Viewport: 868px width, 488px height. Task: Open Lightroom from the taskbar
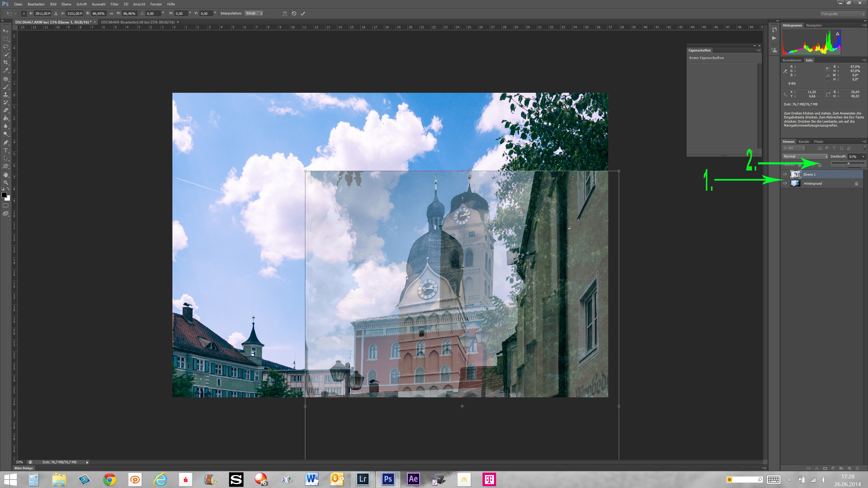point(363,479)
